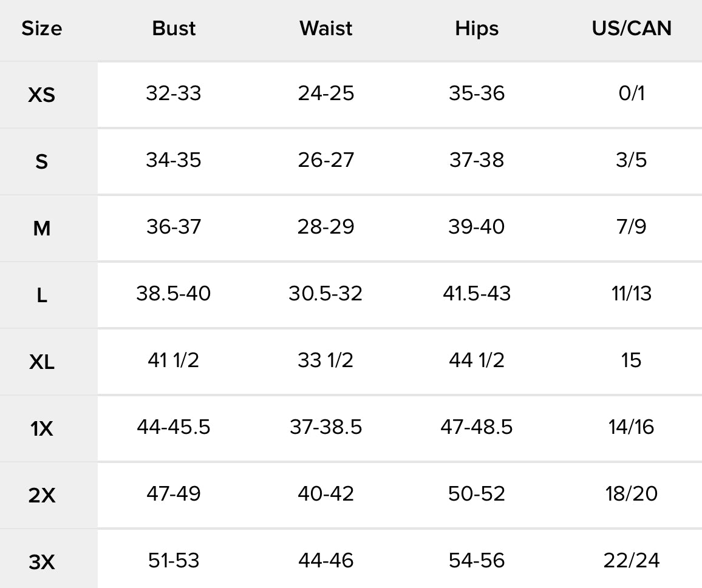Select the XL size row label

tap(41, 362)
